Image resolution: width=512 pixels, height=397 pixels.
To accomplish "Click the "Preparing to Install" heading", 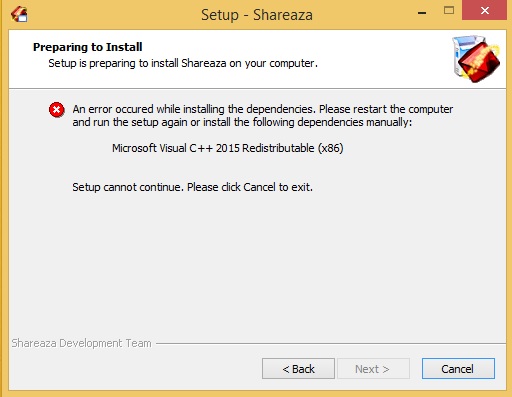I will click(x=88, y=47).
